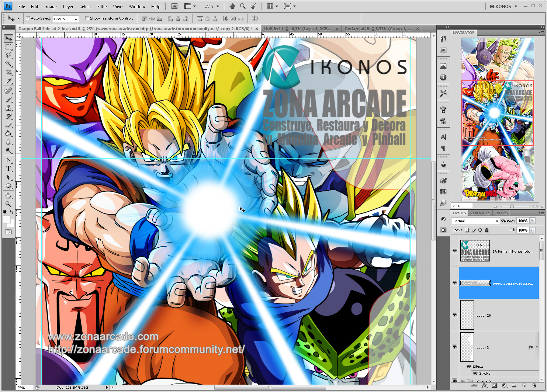Open the File menu
The image size is (547, 392).
[x=22, y=6]
